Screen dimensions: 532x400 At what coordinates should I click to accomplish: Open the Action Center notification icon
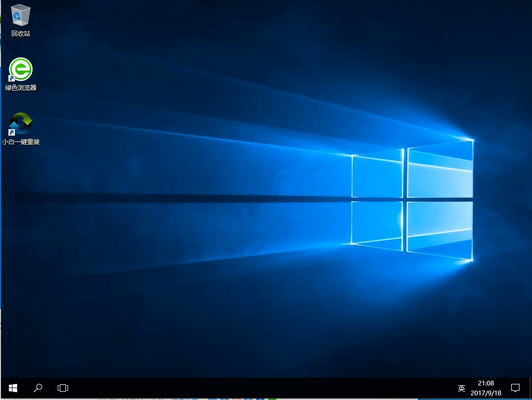515,388
